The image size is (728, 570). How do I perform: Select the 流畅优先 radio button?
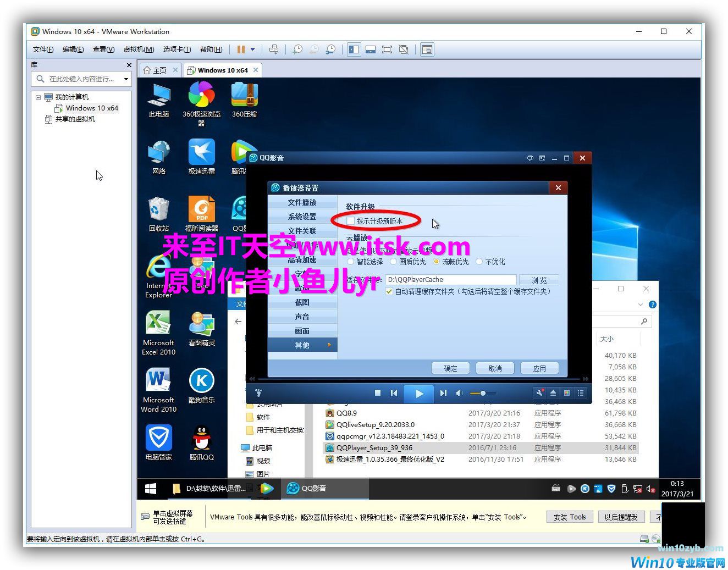point(437,262)
